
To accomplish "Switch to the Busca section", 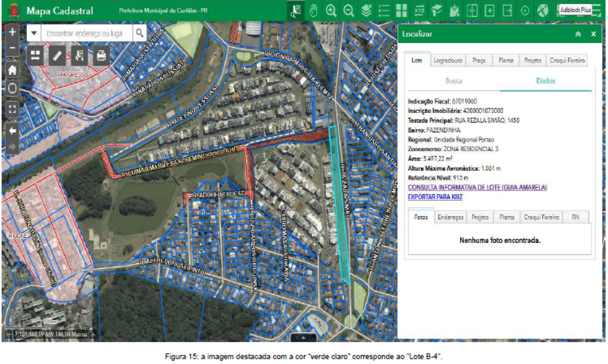I will pos(453,81).
